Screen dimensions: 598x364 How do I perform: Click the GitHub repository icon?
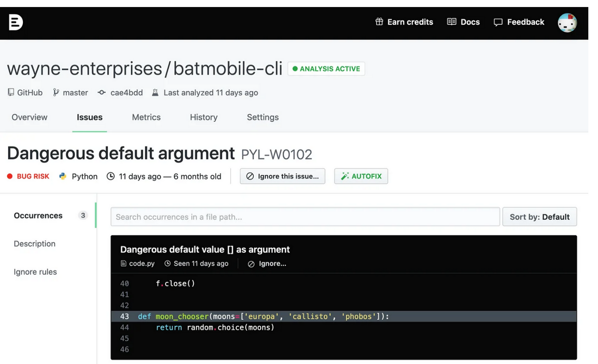coord(11,92)
